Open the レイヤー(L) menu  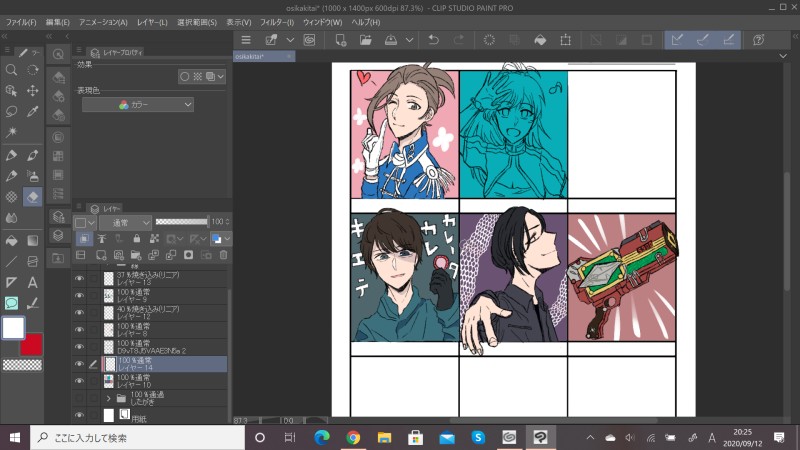(x=152, y=22)
